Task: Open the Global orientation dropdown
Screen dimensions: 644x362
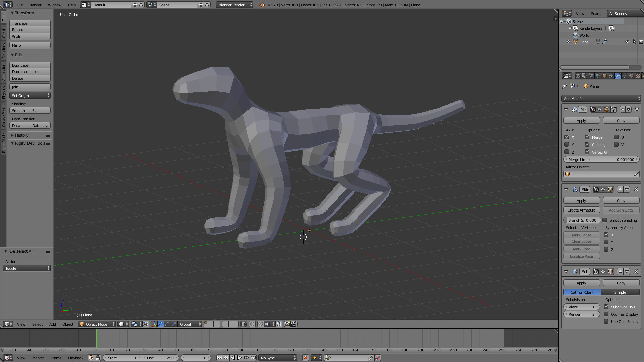Action: click(x=190, y=324)
